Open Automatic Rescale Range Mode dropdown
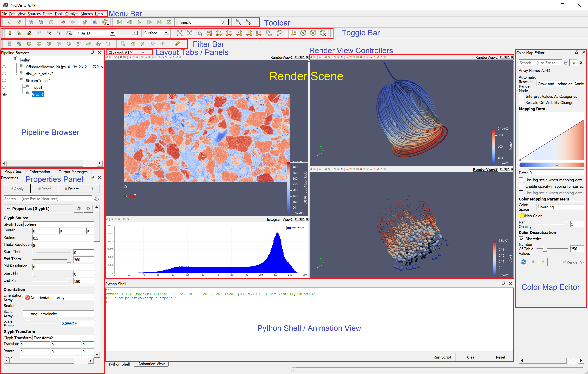The width and height of the screenshot is (588, 374). 560,84
